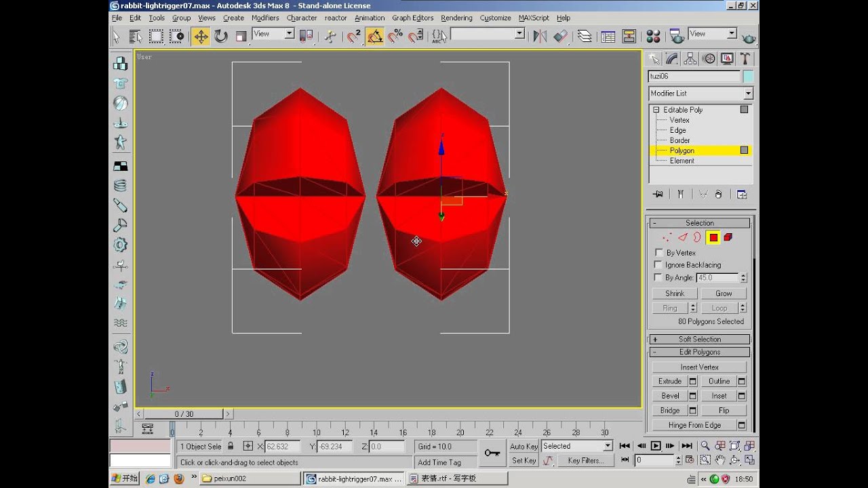Select Vertex sub-object icon in Selection rollout

pyautogui.click(x=667, y=237)
